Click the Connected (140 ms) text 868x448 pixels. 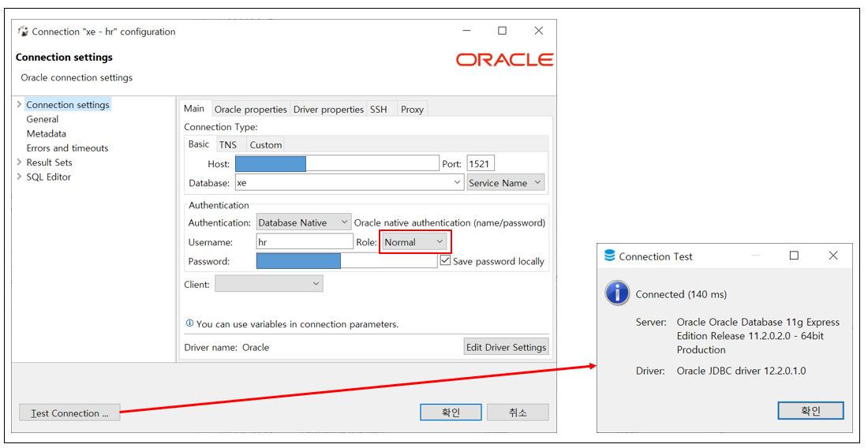tap(681, 294)
